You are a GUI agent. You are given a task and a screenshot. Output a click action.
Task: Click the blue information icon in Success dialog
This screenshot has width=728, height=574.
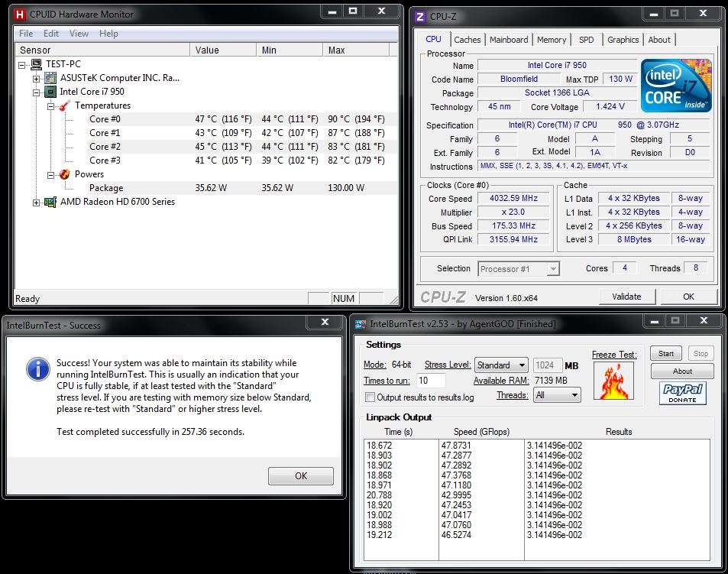(38, 368)
